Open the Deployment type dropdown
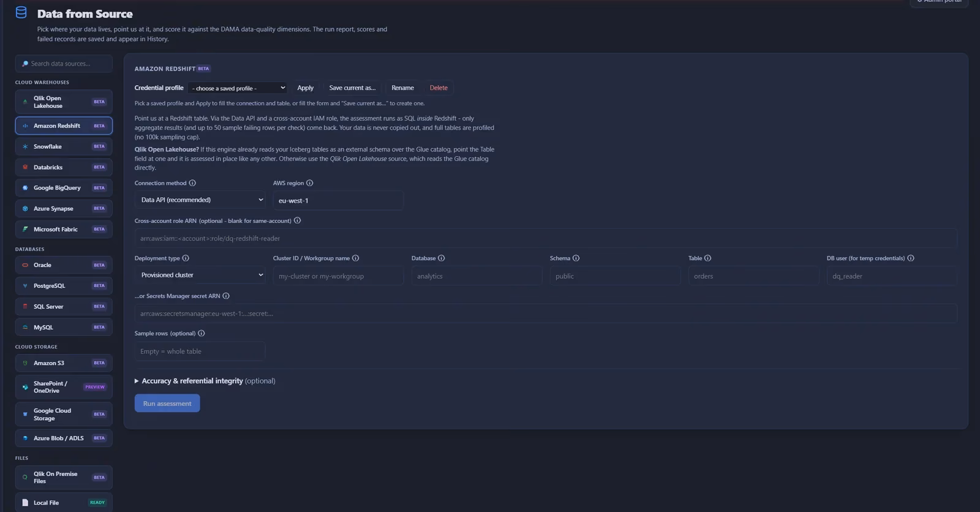The image size is (980, 512). (200, 275)
